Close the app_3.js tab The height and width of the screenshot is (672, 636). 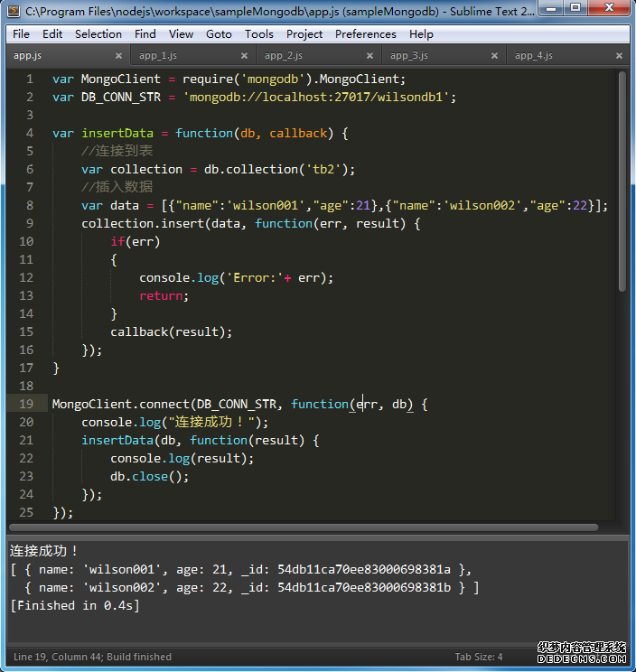[493, 56]
